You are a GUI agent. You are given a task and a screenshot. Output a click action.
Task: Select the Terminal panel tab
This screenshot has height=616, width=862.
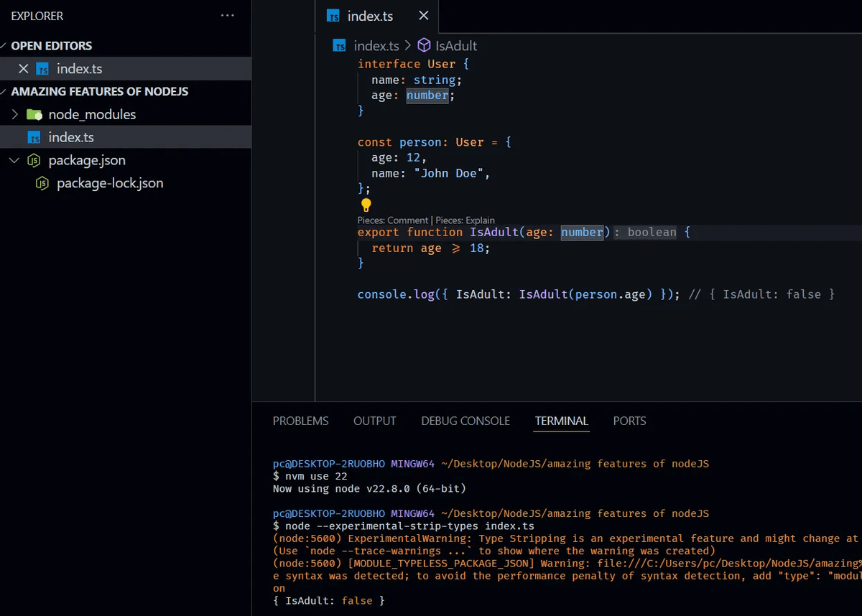point(562,421)
